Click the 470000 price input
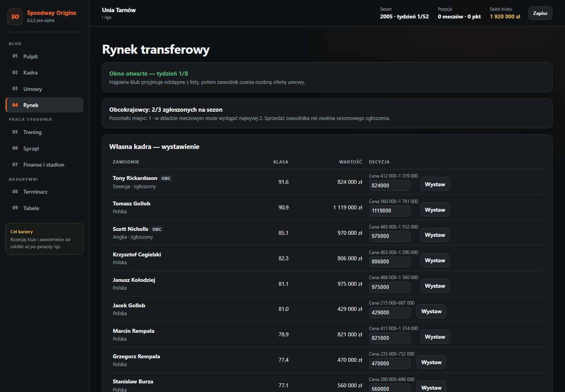Image resolution: width=565 pixels, height=392 pixels. 390,363
